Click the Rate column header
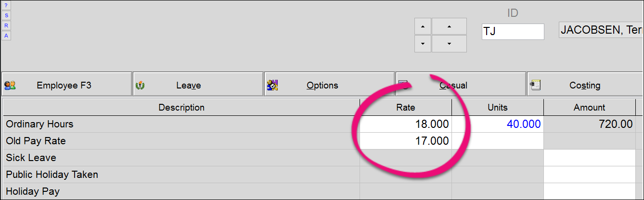Screen dimensions: 644x200 pos(406,107)
